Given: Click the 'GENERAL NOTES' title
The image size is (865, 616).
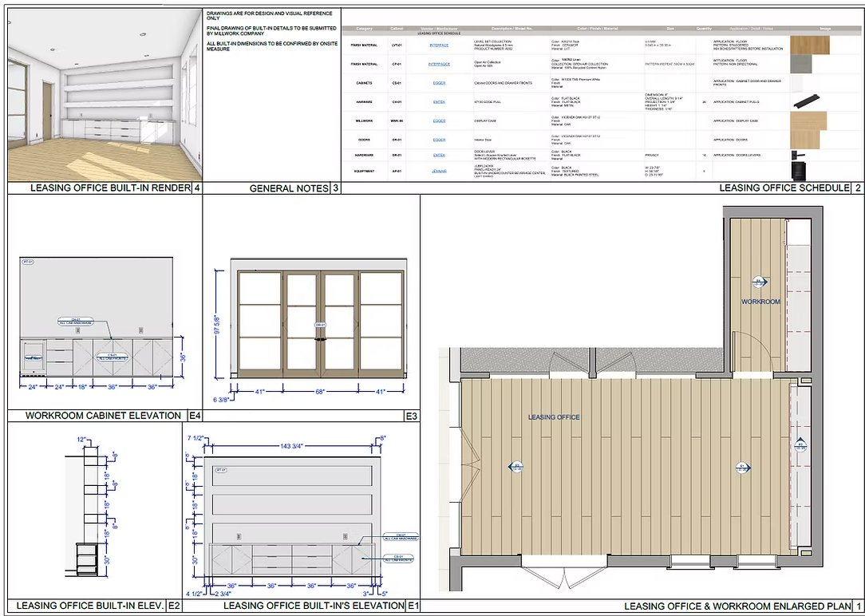Looking at the screenshot, I should tap(289, 188).
